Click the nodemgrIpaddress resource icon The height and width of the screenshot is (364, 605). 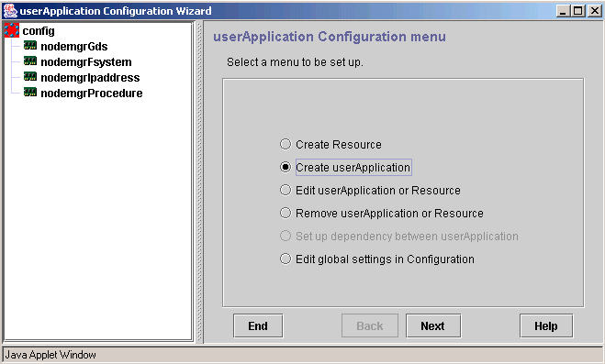click(x=30, y=77)
